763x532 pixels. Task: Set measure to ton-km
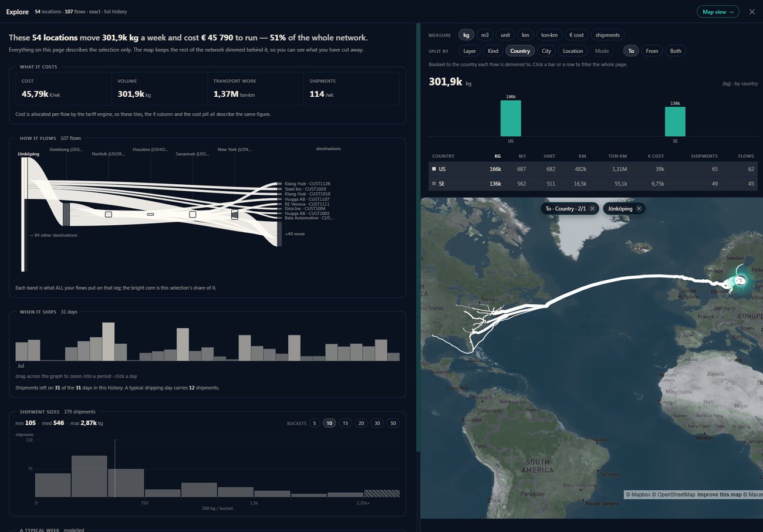click(x=549, y=35)
